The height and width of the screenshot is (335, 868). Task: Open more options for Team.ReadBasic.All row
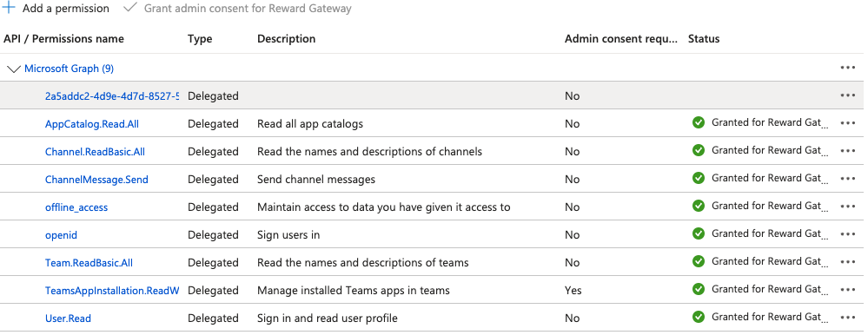coord(847,261)
